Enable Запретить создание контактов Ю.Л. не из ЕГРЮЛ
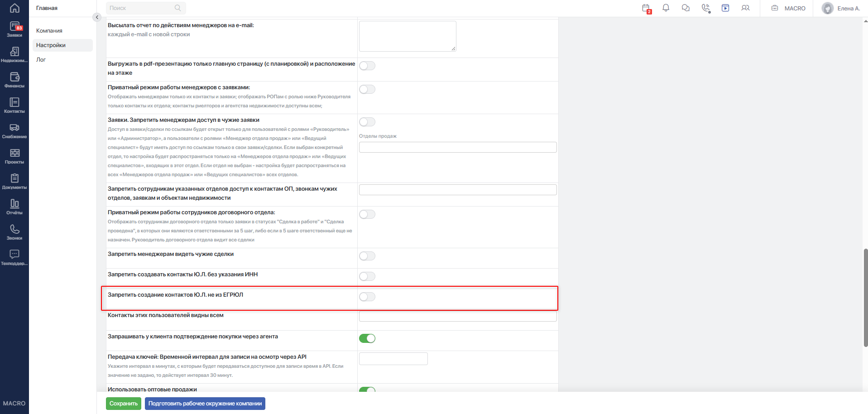 tap(367, 297)
